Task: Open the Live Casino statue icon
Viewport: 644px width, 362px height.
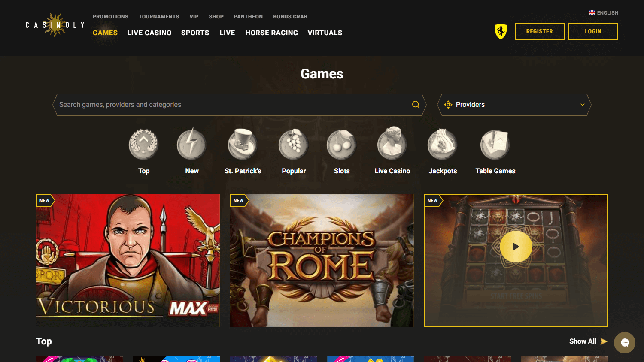Action: pyautogui.click(x=392, y=143)
